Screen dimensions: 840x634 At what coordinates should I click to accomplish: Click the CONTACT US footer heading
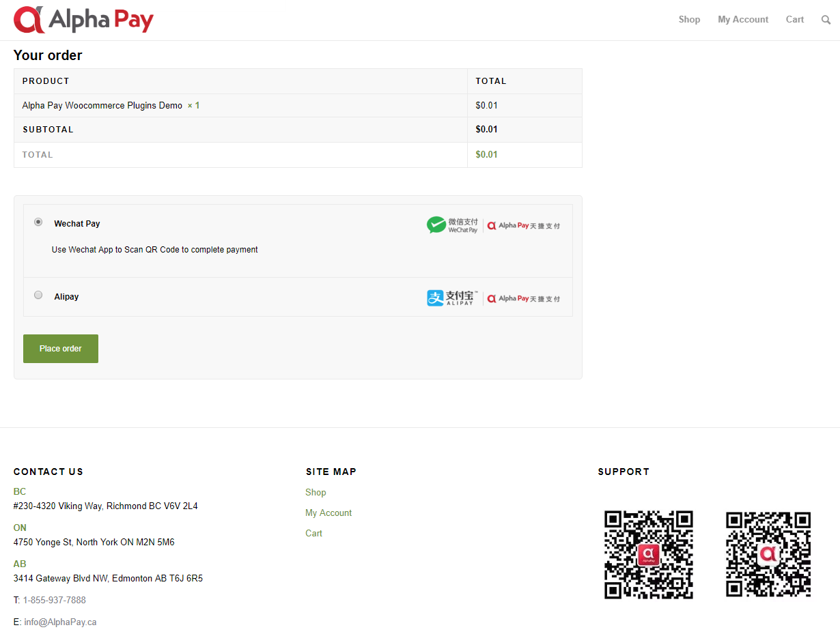(x=48, y=472)
